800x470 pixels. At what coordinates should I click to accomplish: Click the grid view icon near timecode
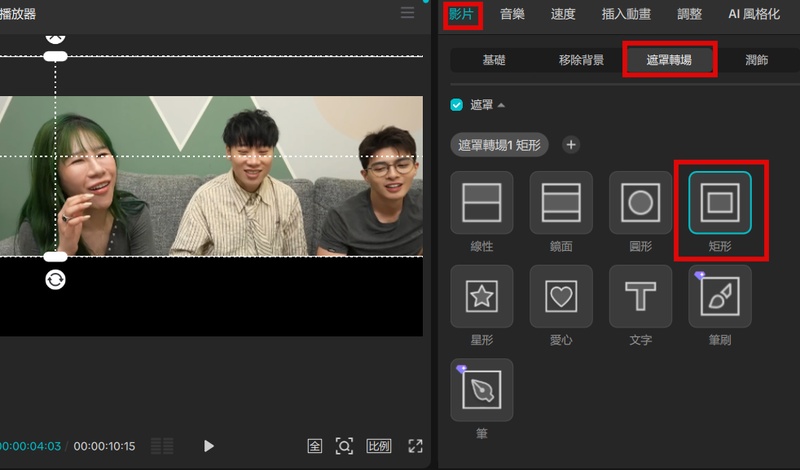pyautogui.click(x=162, y=446)
